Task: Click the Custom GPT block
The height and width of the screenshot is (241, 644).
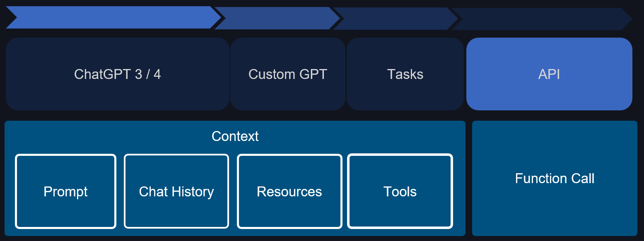Action: [288, 74]
